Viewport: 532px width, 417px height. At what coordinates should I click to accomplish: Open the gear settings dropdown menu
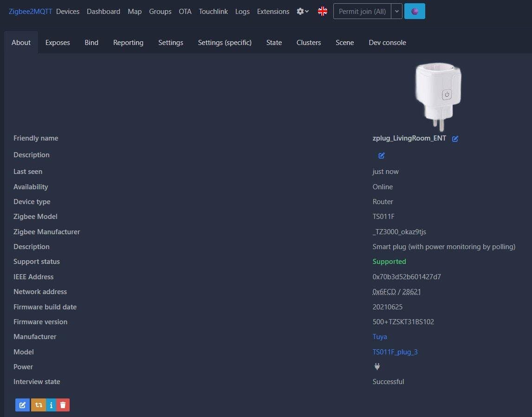point(303,12)
